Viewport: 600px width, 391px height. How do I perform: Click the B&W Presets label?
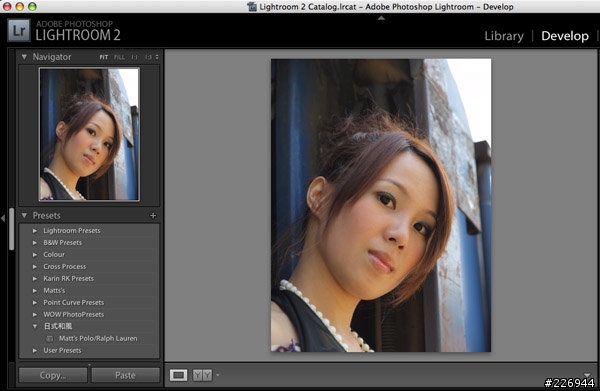coord(62,243)
